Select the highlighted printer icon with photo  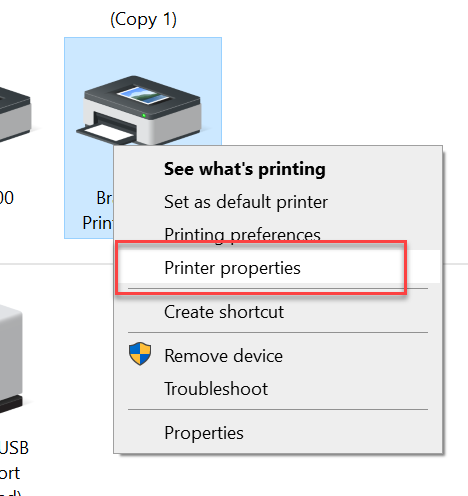pyautogui.click(x=139, y=110)
